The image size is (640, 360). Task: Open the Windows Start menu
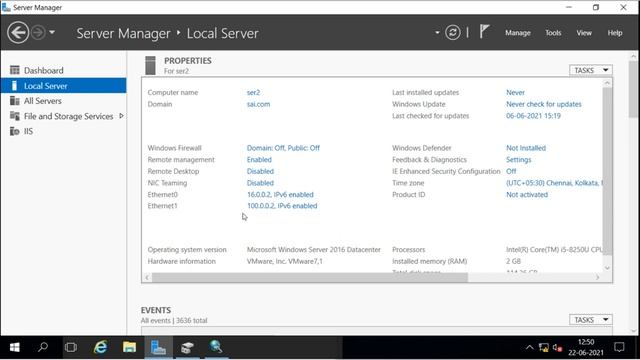pos(14,347)
